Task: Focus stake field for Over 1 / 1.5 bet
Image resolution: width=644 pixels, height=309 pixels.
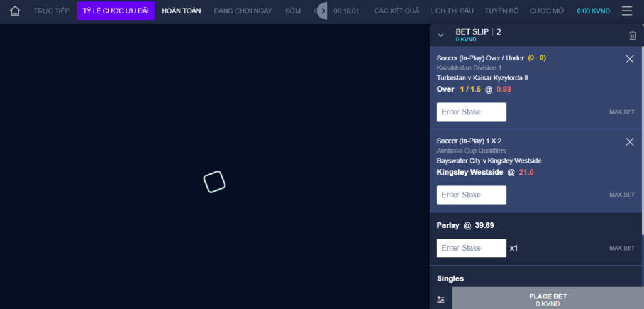Action: [472, 112]
